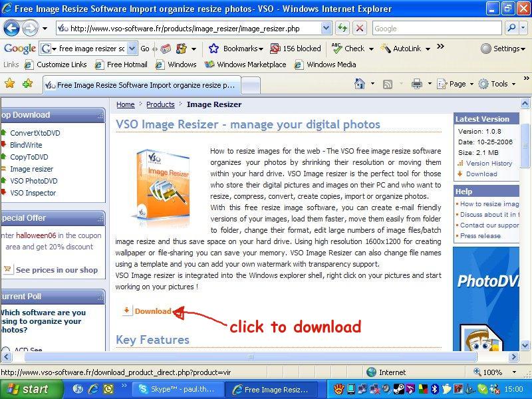The image size is (532, 399).
Task: Go forward with the browser Forward arrow
Action: tap(31, 29)
